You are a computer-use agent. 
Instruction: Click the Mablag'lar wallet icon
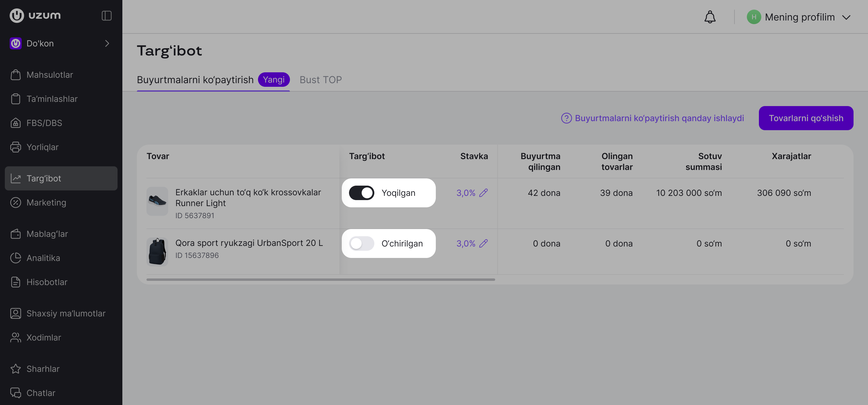[15, 234]
